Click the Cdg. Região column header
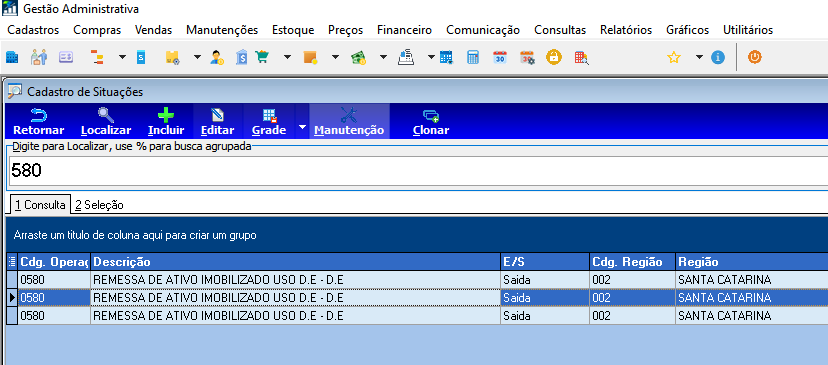Viewport: 828px width, 365px height. click(633, 262)
